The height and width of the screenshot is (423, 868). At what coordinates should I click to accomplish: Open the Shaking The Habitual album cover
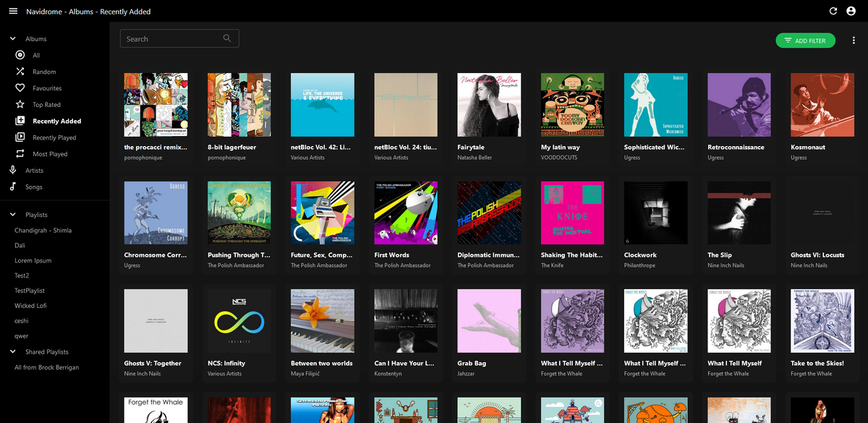[x=573, y=213]
